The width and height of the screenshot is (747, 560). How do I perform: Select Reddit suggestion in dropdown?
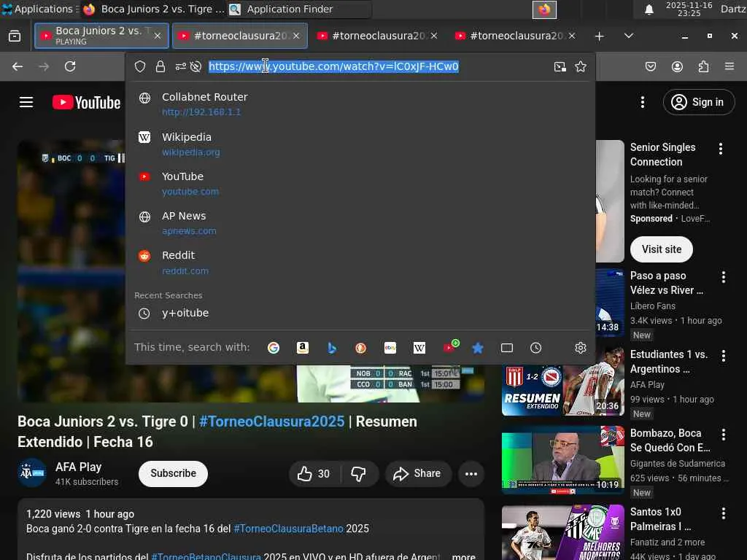[x=360, y=262]
